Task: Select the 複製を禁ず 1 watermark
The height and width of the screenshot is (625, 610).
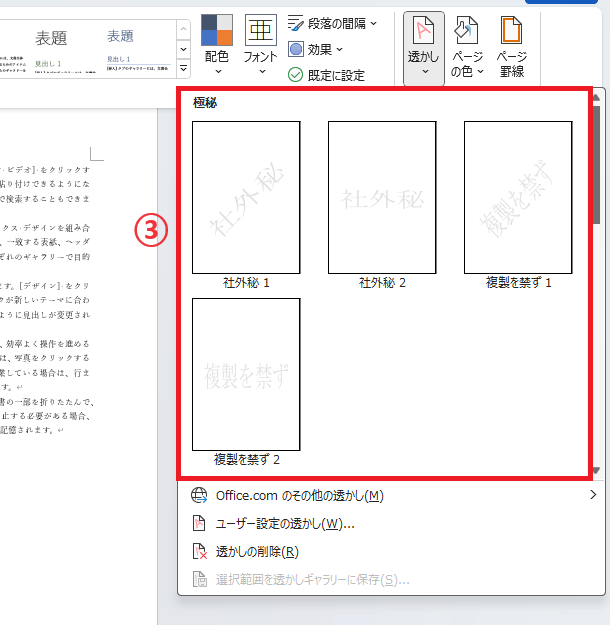Action: [518, 204]
